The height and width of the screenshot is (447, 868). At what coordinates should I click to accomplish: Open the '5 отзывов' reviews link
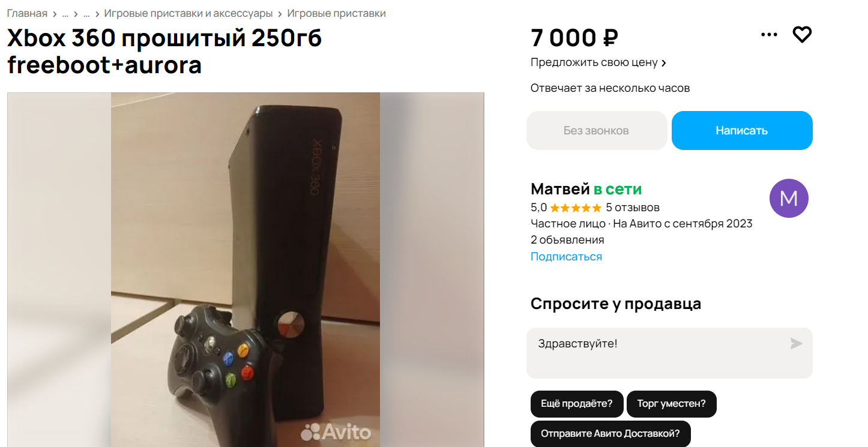(633, 208)
